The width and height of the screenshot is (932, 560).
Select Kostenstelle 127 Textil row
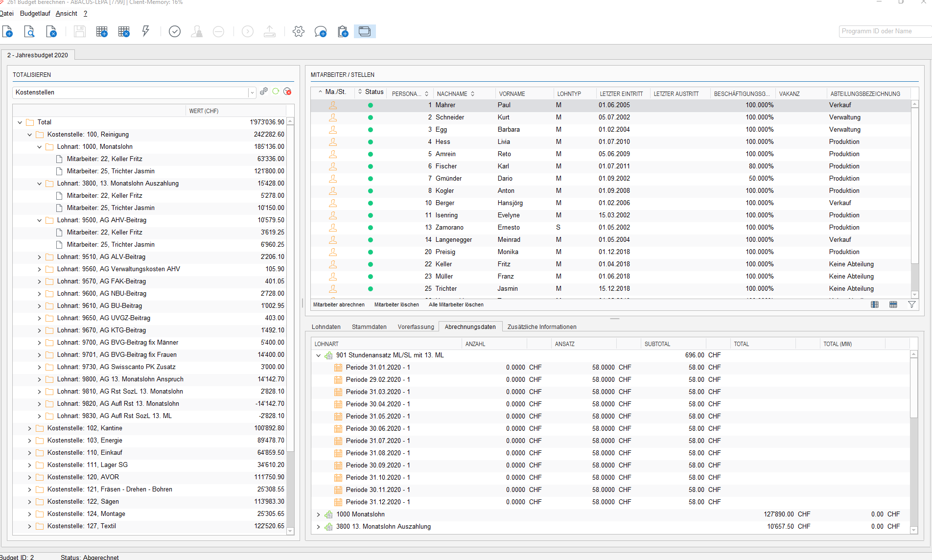click(x=149, y=526)
